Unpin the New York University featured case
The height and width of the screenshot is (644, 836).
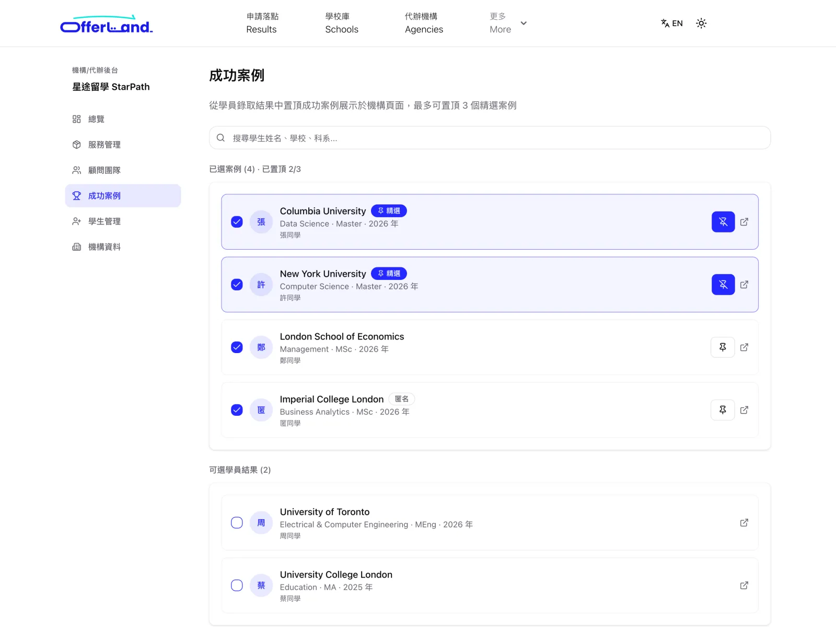[x=723, y=285]
